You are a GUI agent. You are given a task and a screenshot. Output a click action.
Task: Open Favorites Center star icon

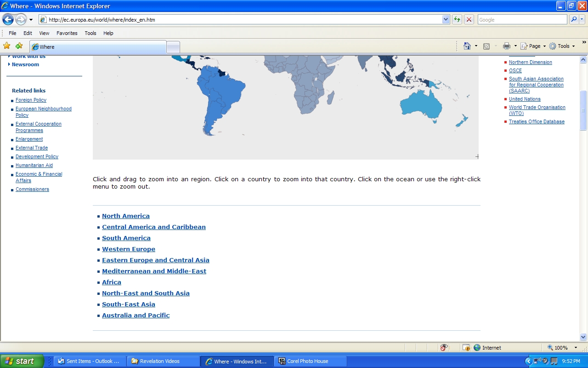(x=7, y=46)
